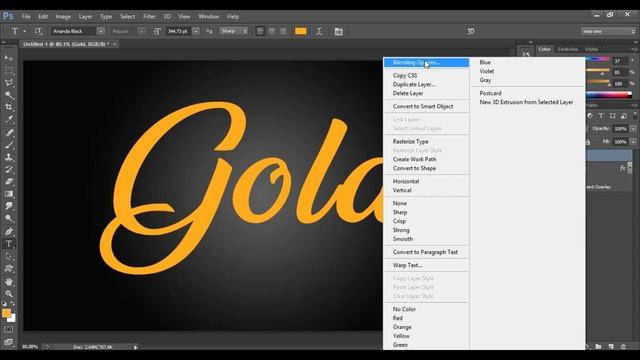Click the text color swatch in options bar
This screenshot has width=640, height=360.
(x=301, y=31)
